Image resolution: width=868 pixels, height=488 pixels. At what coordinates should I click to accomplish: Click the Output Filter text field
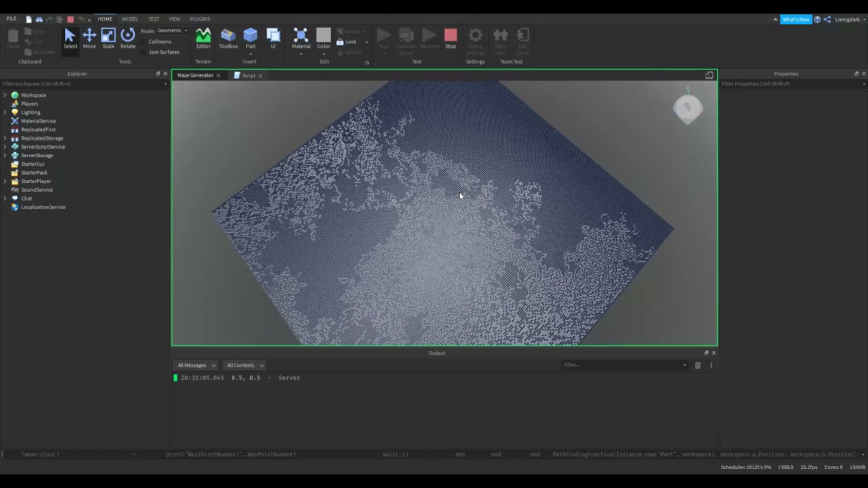(621, 365)
